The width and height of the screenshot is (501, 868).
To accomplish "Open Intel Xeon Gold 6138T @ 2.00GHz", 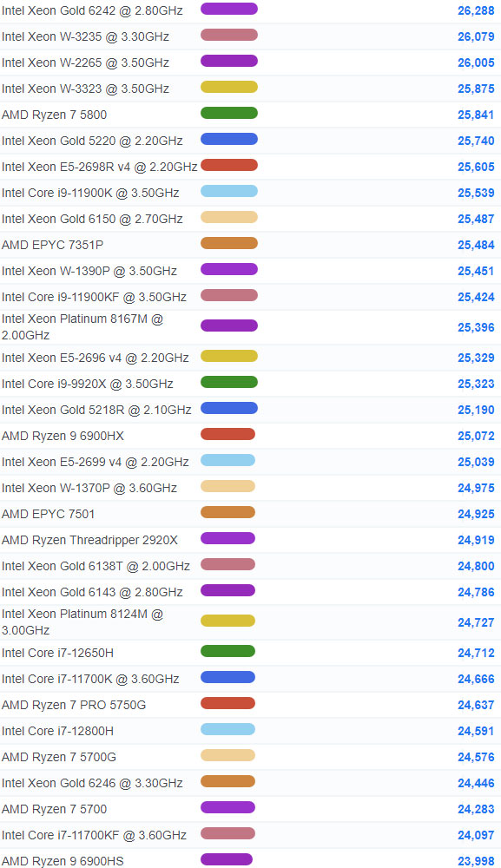I will coord(96,566).
